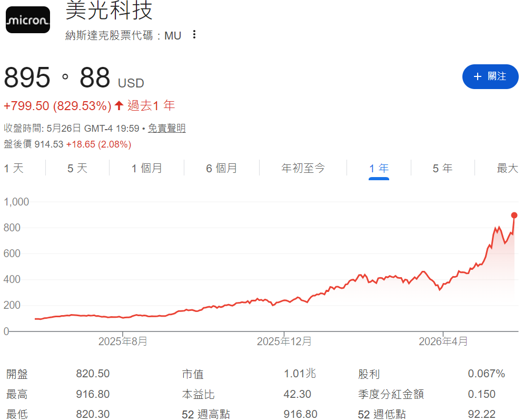Click the 開盤 label
524x420 pixels.
coord(17,374)
